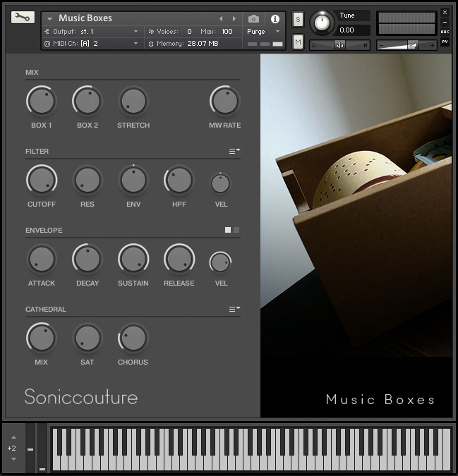Open the wrench instrument edit mode
The height and width of the screenshot is (476, 458).
[23, 18]
